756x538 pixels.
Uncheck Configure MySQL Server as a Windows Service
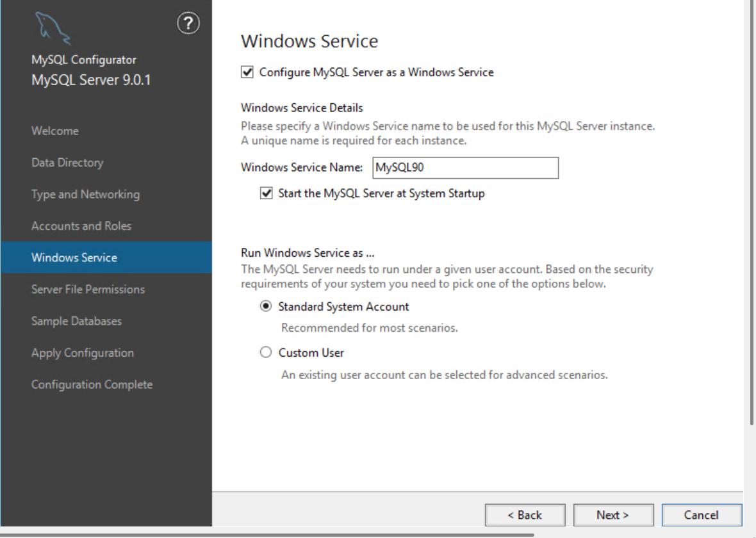tap(247, 72)
